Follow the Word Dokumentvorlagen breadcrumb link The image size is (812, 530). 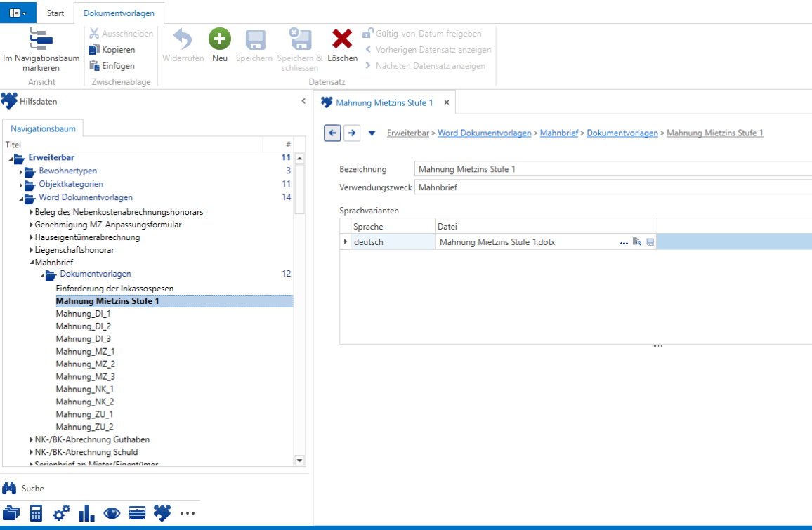[485, 133]
